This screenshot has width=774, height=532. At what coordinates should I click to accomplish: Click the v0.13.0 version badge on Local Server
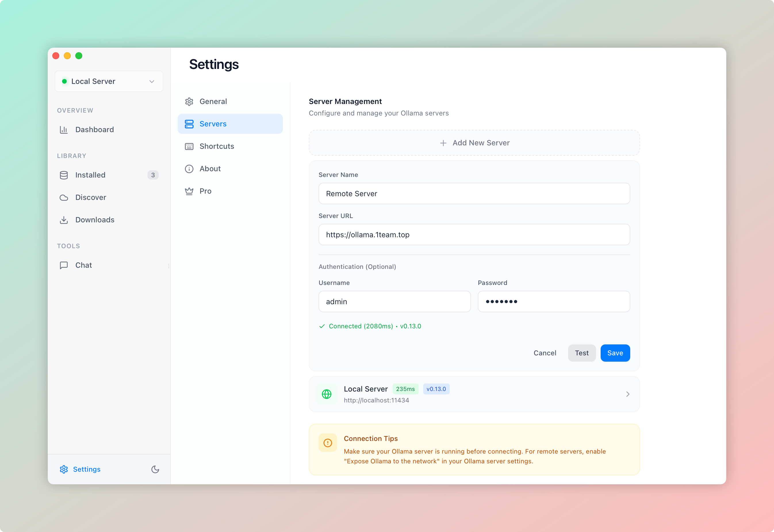point(436,389)
